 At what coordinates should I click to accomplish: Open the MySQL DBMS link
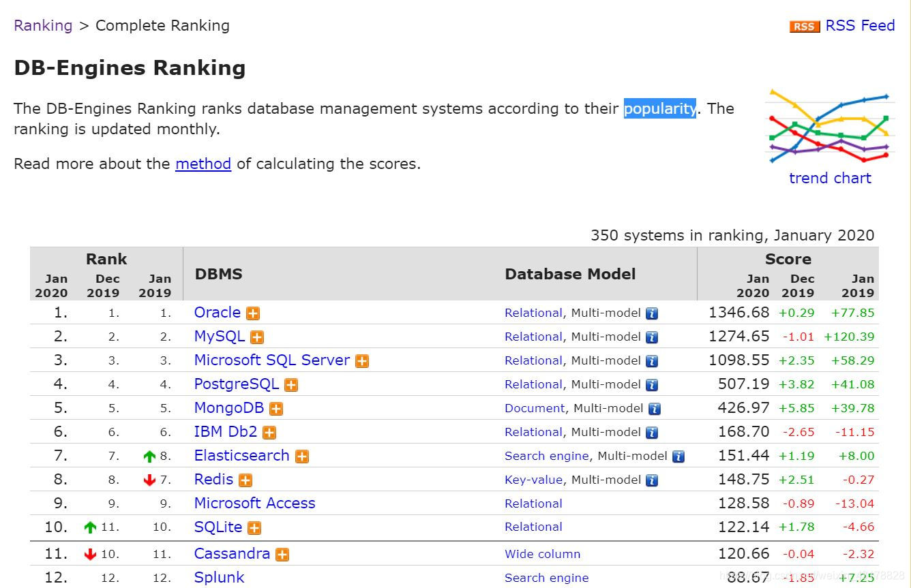[x=220, y=336]
